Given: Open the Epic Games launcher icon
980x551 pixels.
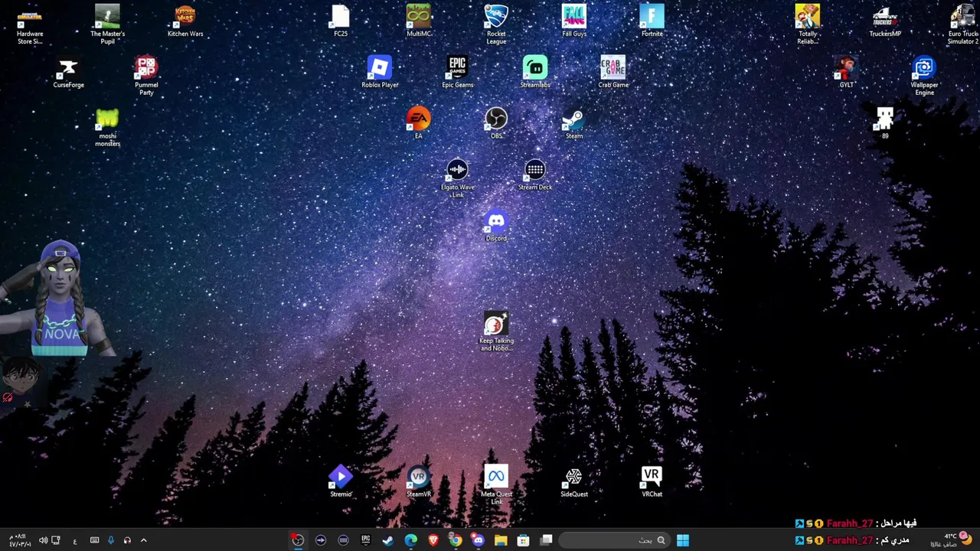Looking at the screenshot, I should coord(457,73).
